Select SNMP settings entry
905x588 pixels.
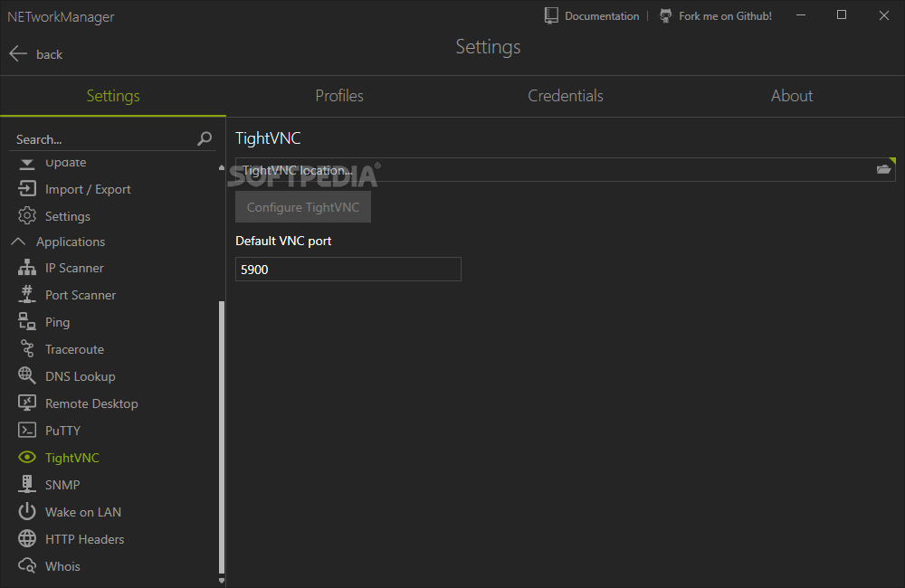click(x=62, y=485)
